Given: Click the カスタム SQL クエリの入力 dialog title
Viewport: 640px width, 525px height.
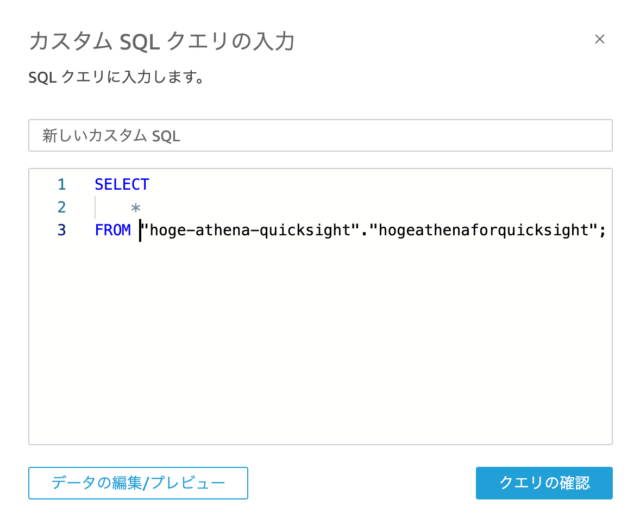Looking at the screenshot, I should pos(162,41).
